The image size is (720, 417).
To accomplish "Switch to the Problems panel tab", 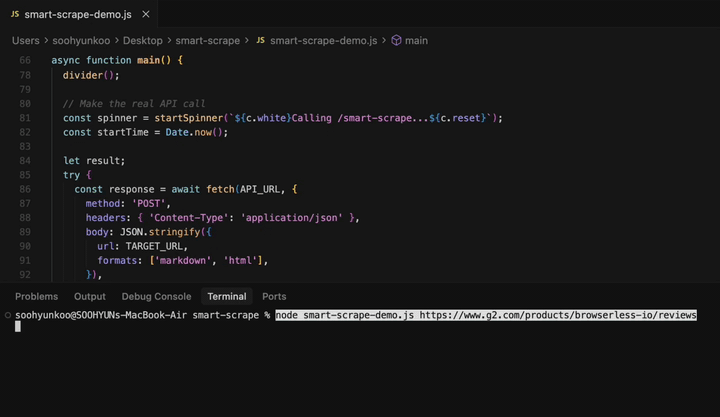I will [x=36, y=296].
